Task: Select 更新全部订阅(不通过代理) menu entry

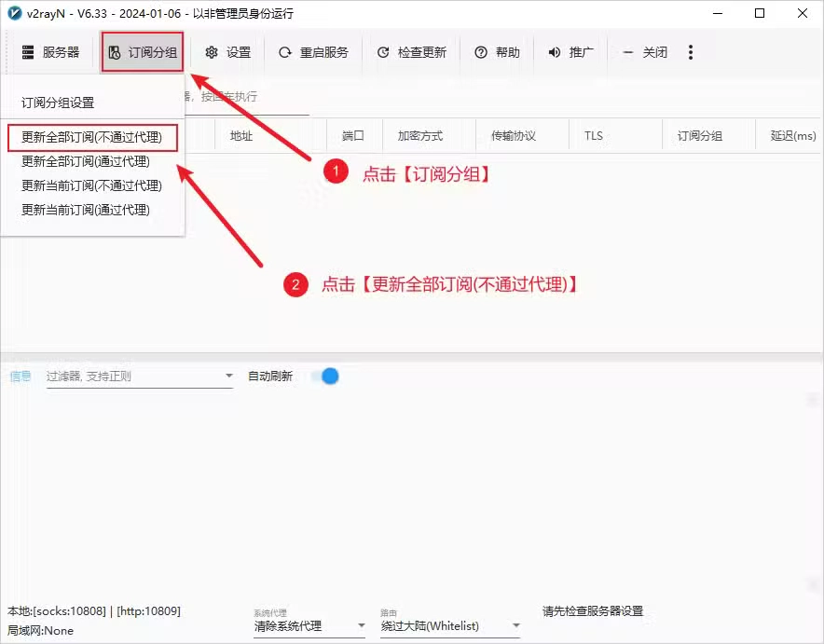Action: click(90, 137)
